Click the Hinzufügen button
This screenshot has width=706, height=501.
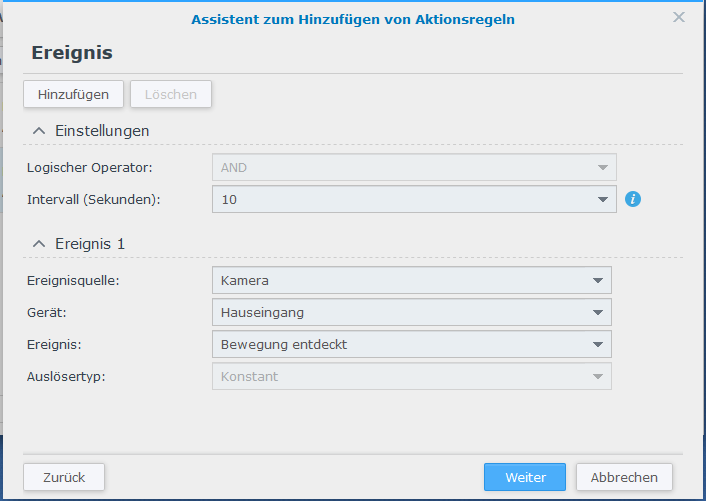coord(73,94)
